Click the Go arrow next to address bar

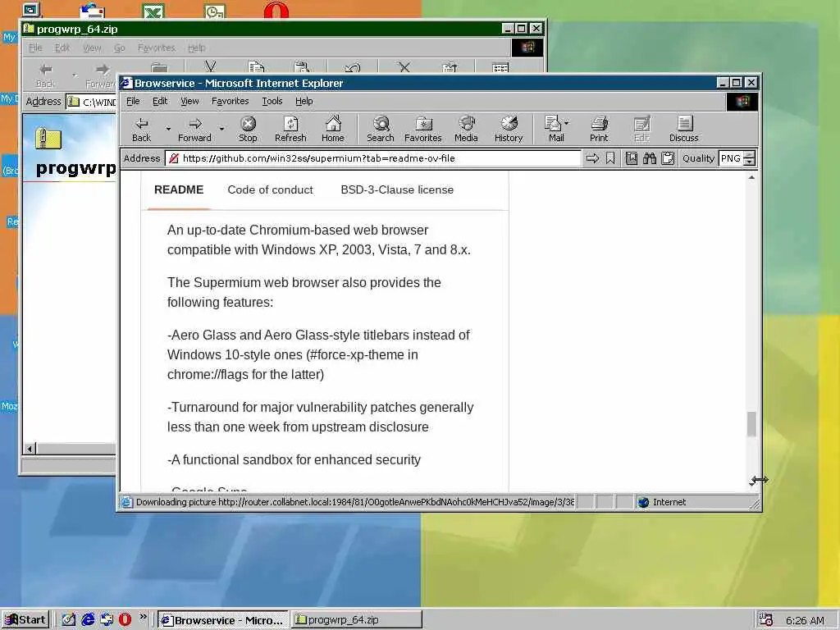click(x=592, y=158)
